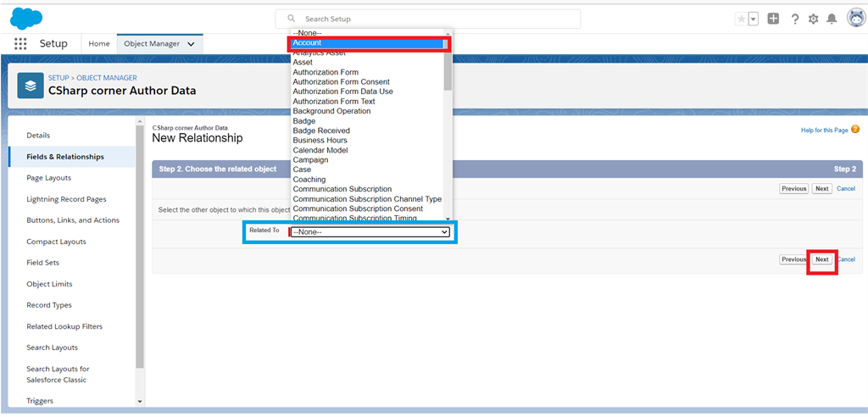Click the favorites star icon
Viewport: 868px width, 417px height.
click(x=741, y=19)
